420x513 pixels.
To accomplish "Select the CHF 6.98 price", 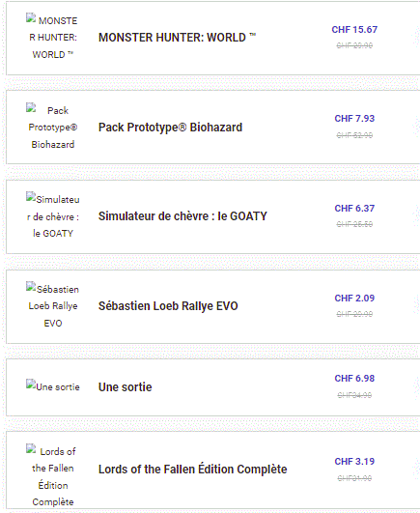I will (354, 378).
